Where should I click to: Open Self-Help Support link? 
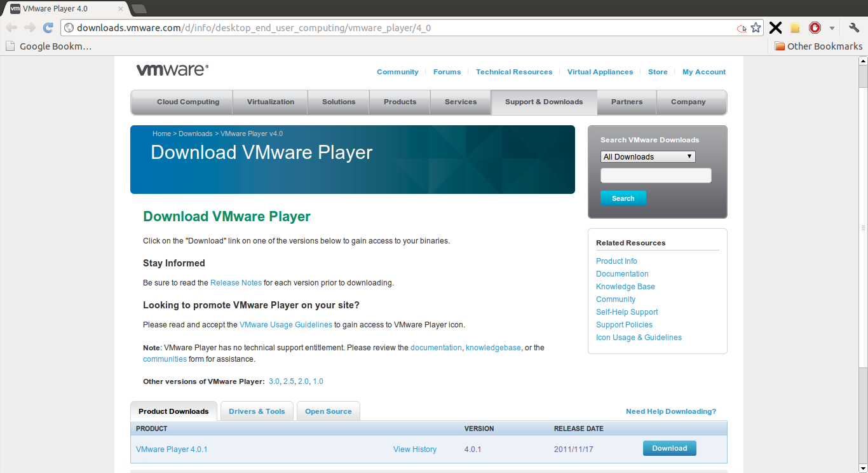(627, 312)
